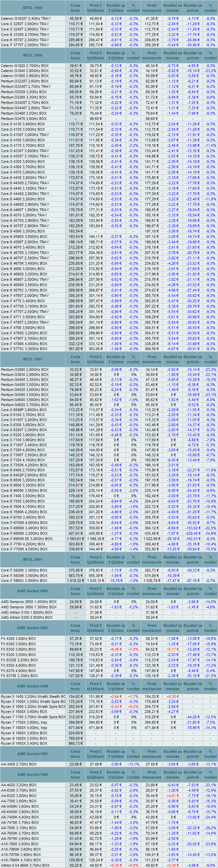Viewport: 218px width, 868px height.
Task: Click half-year difference -103,62 €
Action: [x=193, y=528]
